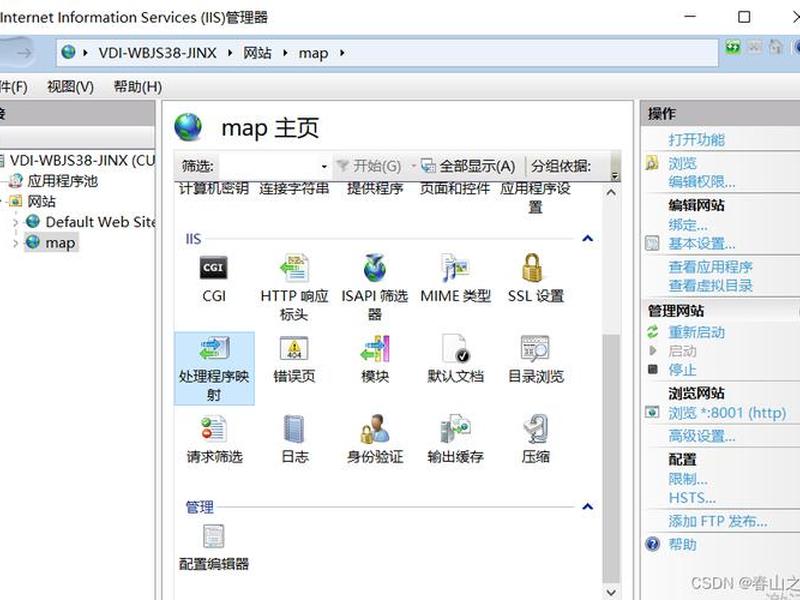Click the features pane vertical scrollbar

click(611, 458)
